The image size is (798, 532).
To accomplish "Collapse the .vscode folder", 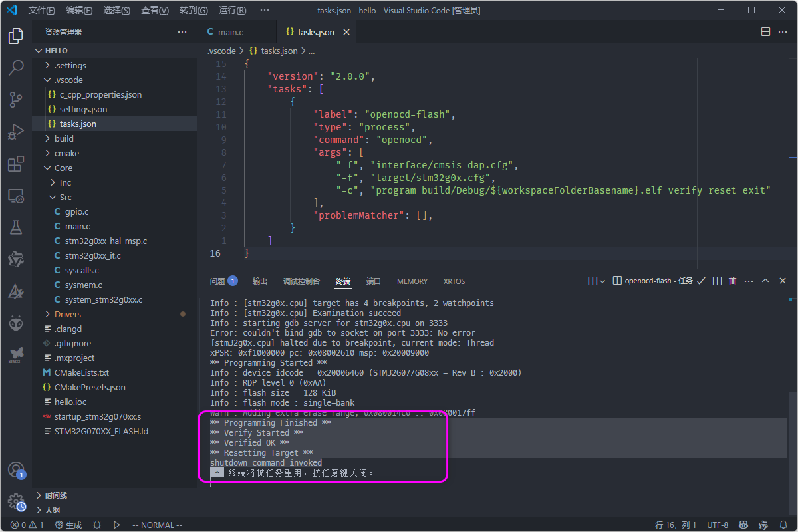I will 114,80.
